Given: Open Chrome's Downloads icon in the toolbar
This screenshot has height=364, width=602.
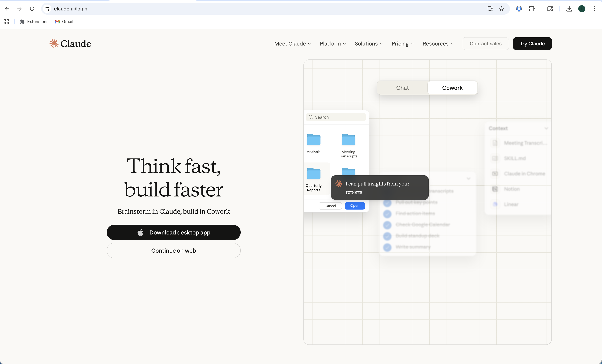Looking at the screenshot, I should point(569,9).
